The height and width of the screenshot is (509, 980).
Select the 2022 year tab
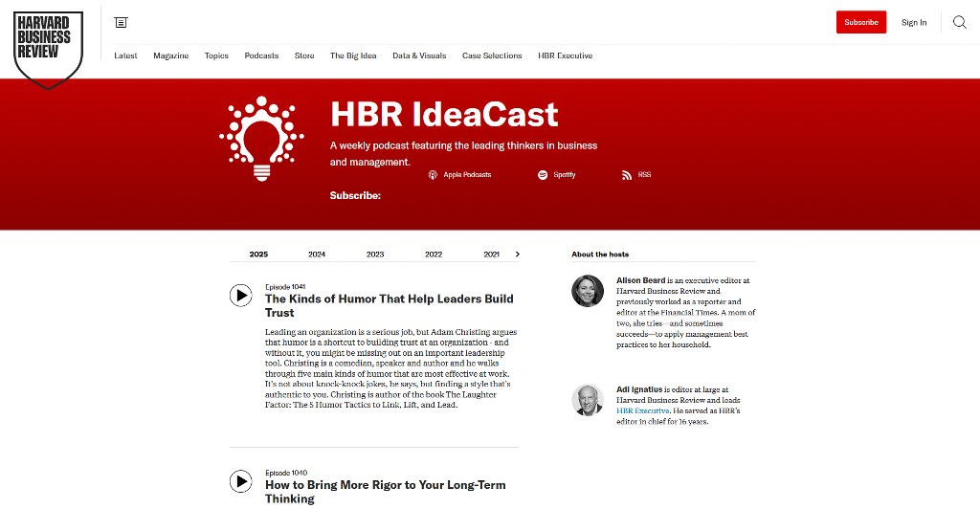pyautogui.click(x=434, y=254)
